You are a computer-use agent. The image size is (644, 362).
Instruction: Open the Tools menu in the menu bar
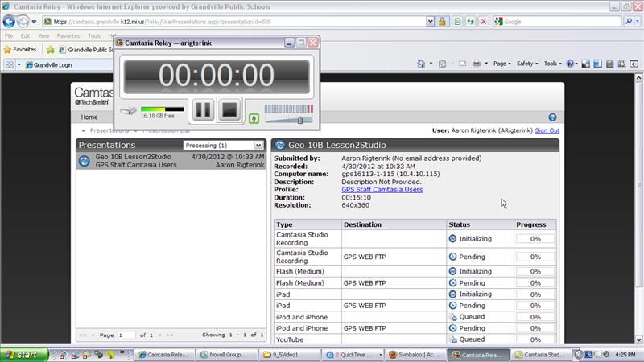[94, 36]
